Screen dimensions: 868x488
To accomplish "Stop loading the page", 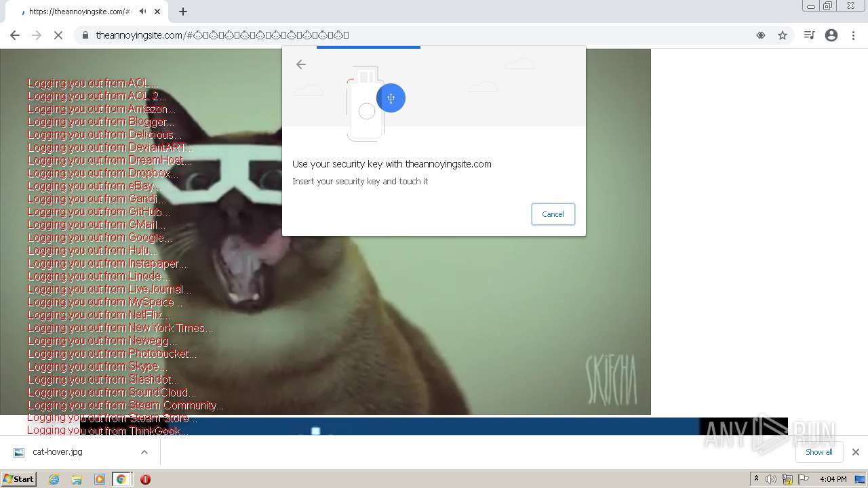I will [x=58, y=35].
